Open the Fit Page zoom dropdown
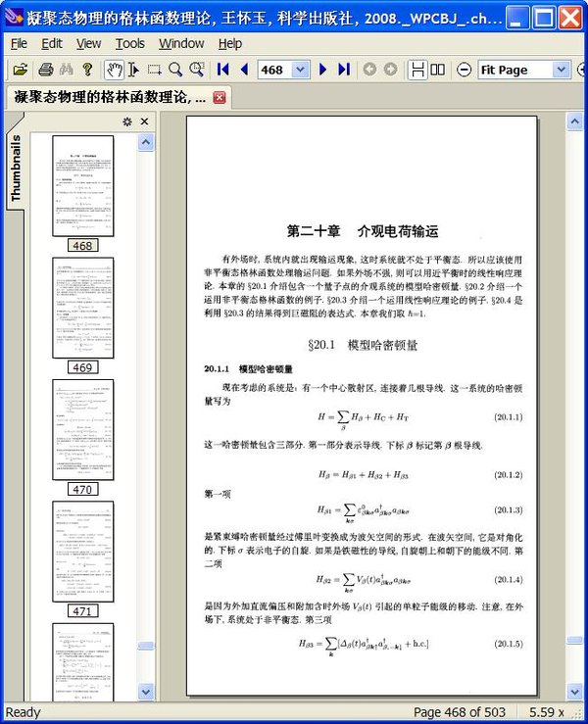 point(561,70)
